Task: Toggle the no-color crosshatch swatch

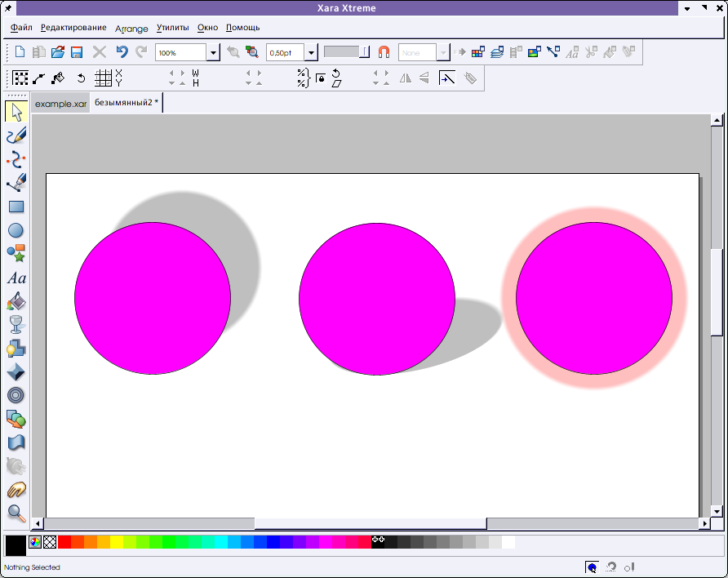Action: pyautogui.click(x=50, y=541)
